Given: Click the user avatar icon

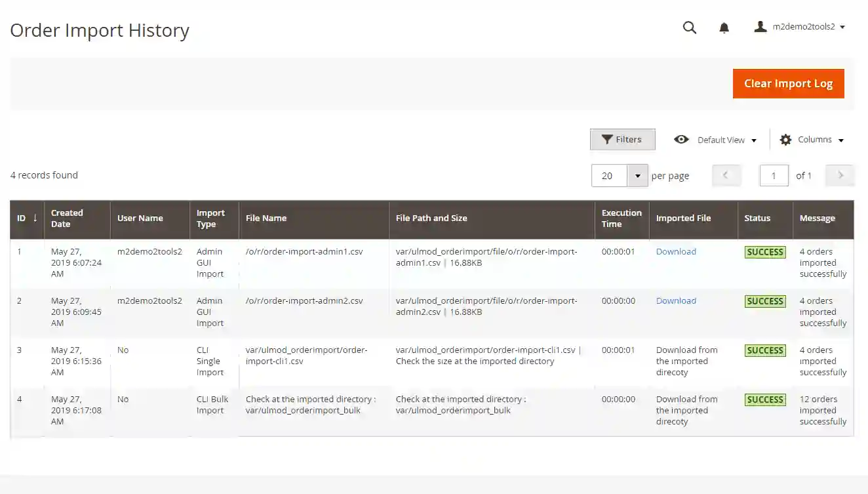Looking at the screenshot, I should coord(760,27).
